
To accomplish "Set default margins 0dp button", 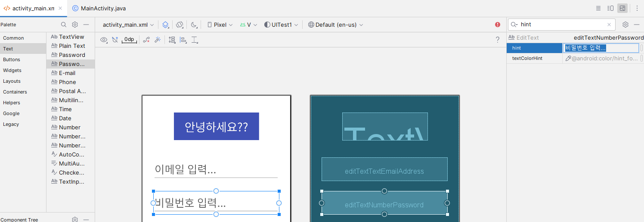I will (x=129, y=40).
